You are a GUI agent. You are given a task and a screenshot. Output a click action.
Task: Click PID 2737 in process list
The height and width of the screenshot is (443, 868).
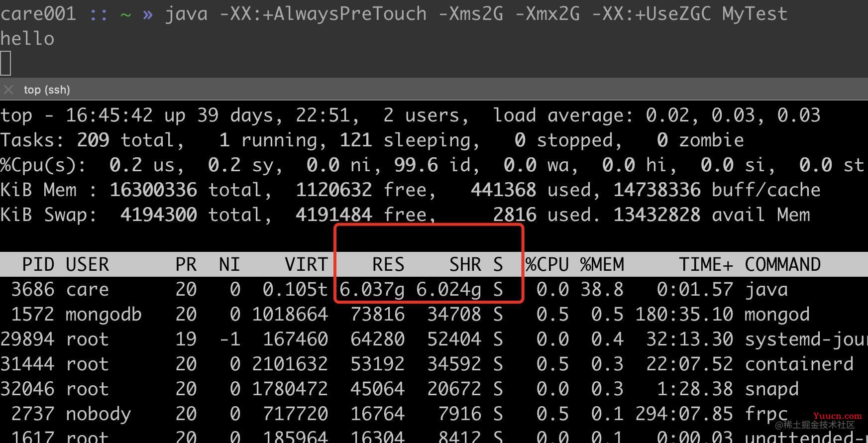[33, 414]
